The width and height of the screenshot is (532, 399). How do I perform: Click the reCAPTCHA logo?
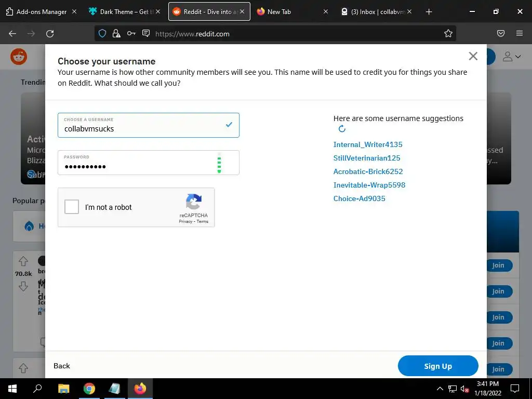194,202
